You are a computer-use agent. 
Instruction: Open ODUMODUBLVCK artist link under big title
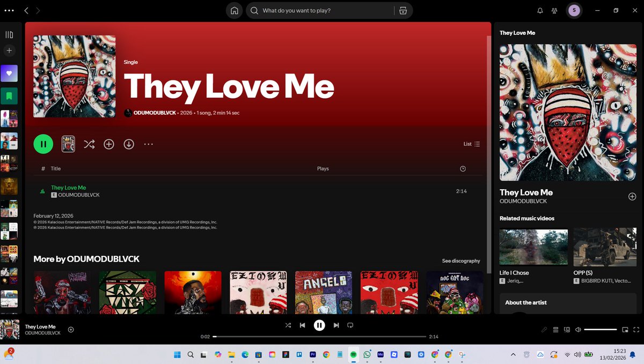pos(155,113)
